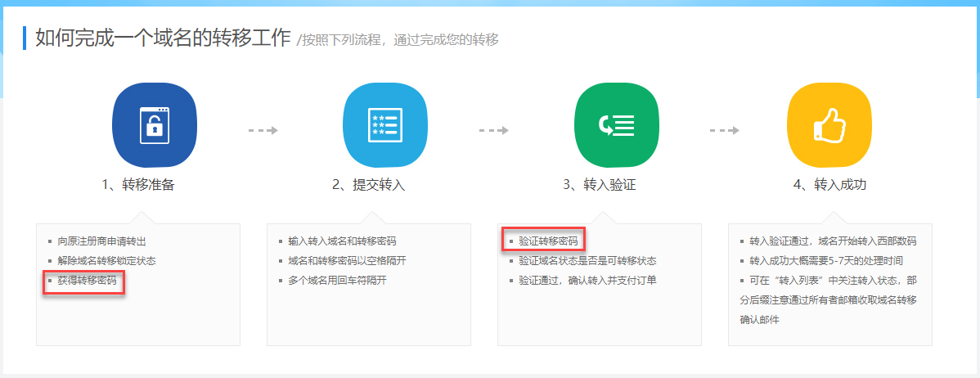Click the arrow between steps 1 and 2
980x378 pixels.
tap(263, 130)
